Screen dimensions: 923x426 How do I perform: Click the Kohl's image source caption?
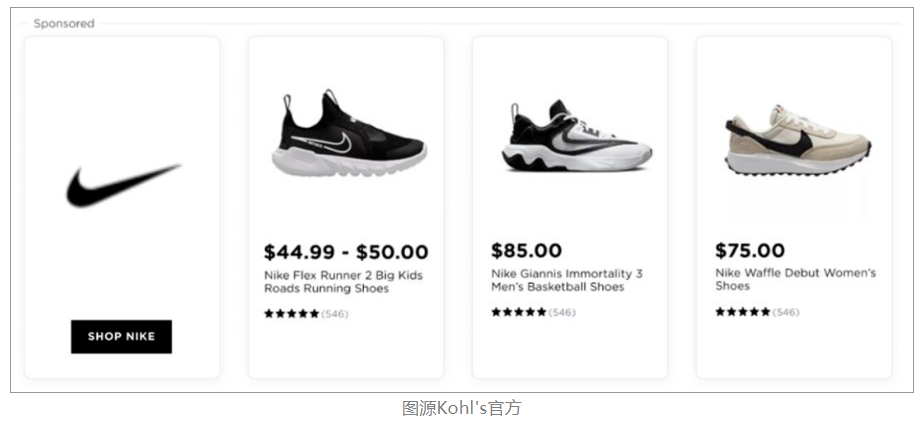click(462, 408)
